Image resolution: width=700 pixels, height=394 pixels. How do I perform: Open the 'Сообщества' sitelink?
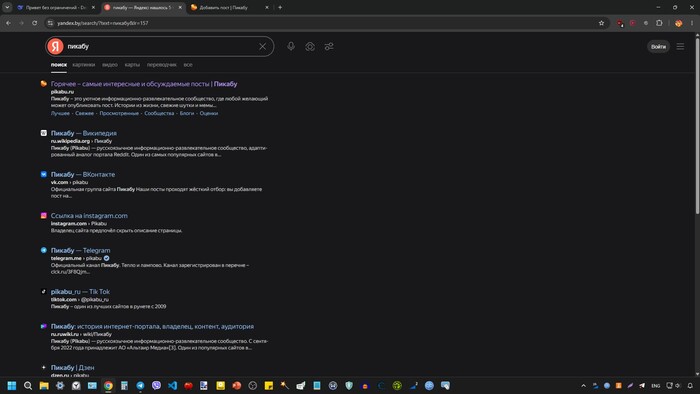click(159, 113)
